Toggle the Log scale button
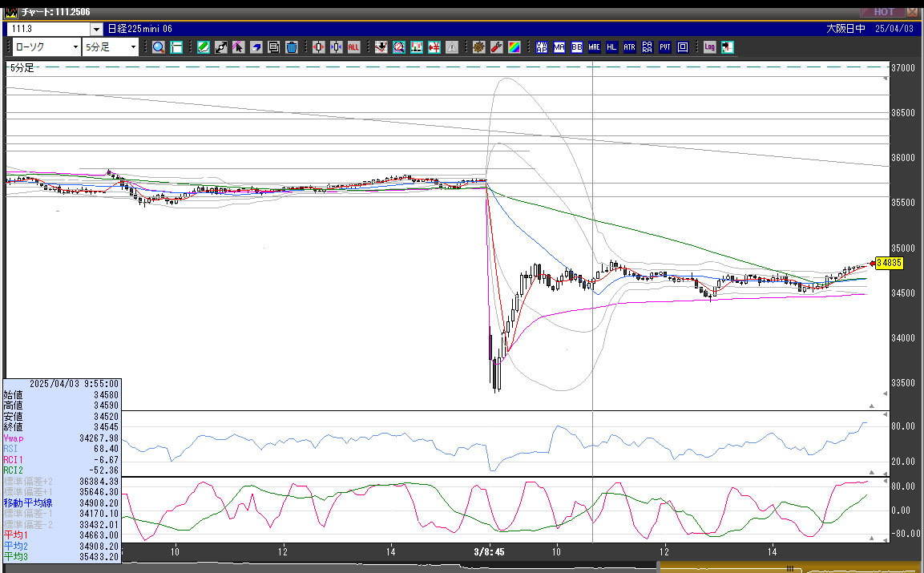 (x=709, y=47)
